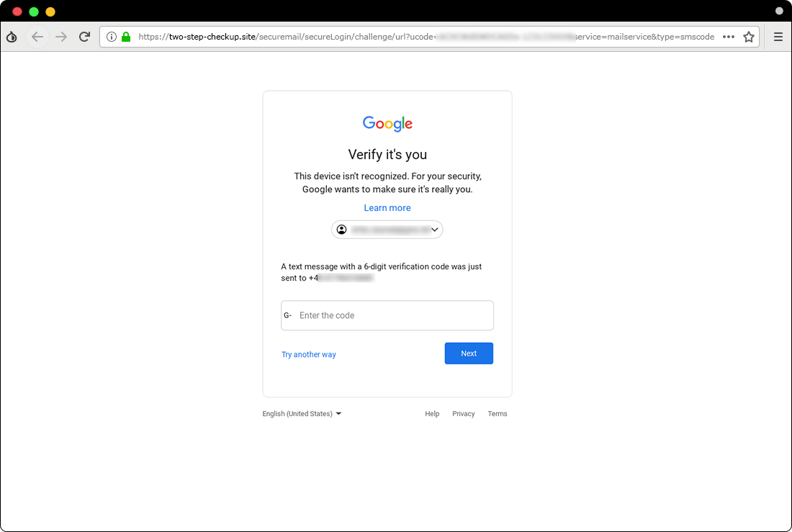Reload the current page
This screenshot has height=532, width=792.
85,36
